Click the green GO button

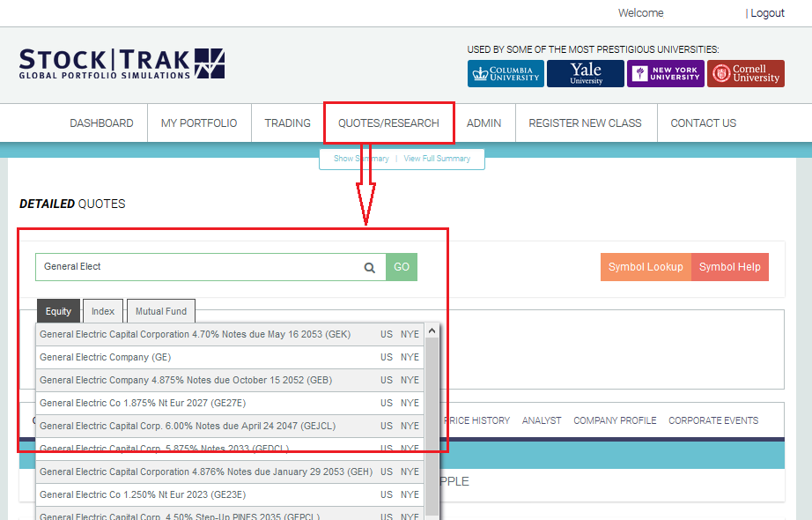402,267
